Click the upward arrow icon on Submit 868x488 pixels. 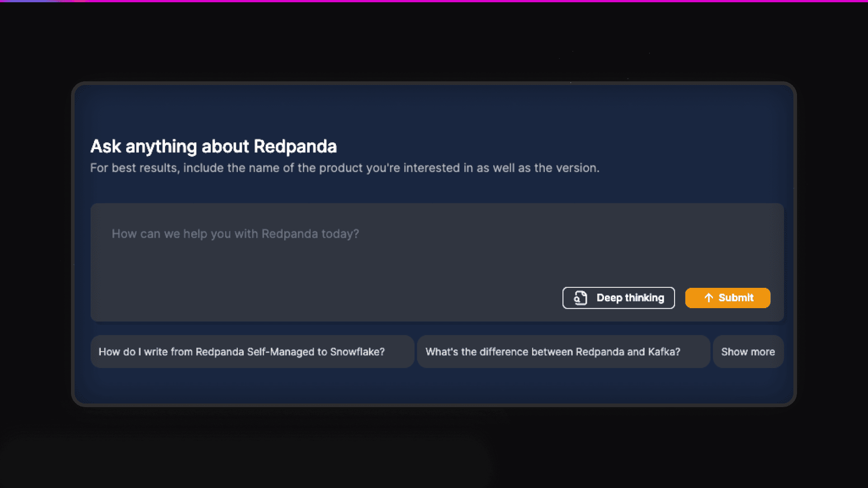point(708,298)
